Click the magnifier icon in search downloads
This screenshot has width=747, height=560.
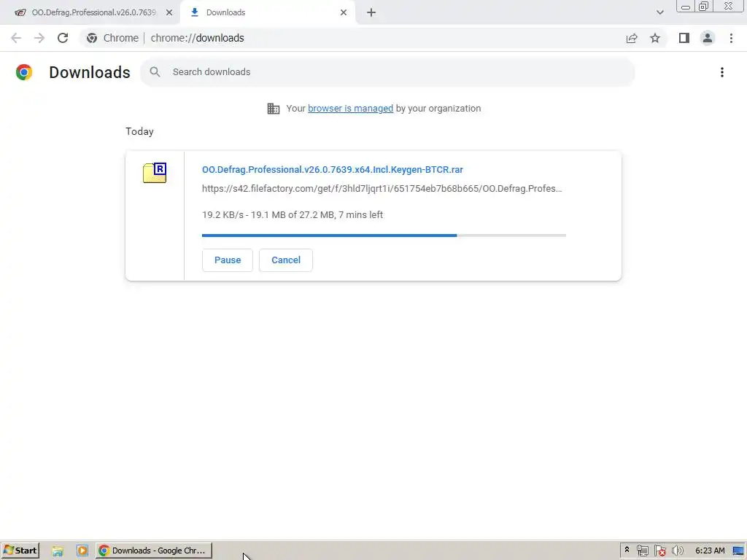pyautogui.click(x=155, y=72)
